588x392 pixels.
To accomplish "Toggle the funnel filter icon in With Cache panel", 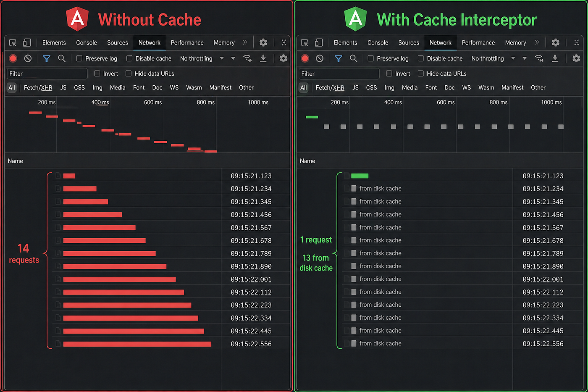I will click(x=339, y=58).
